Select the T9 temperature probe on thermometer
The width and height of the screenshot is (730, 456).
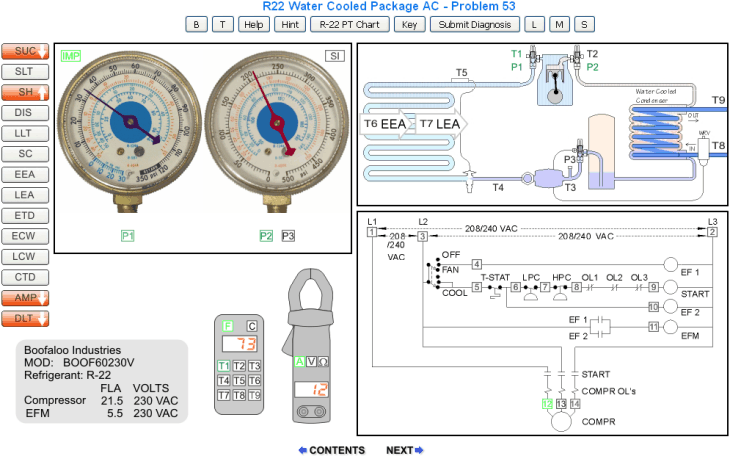[253, 395]
